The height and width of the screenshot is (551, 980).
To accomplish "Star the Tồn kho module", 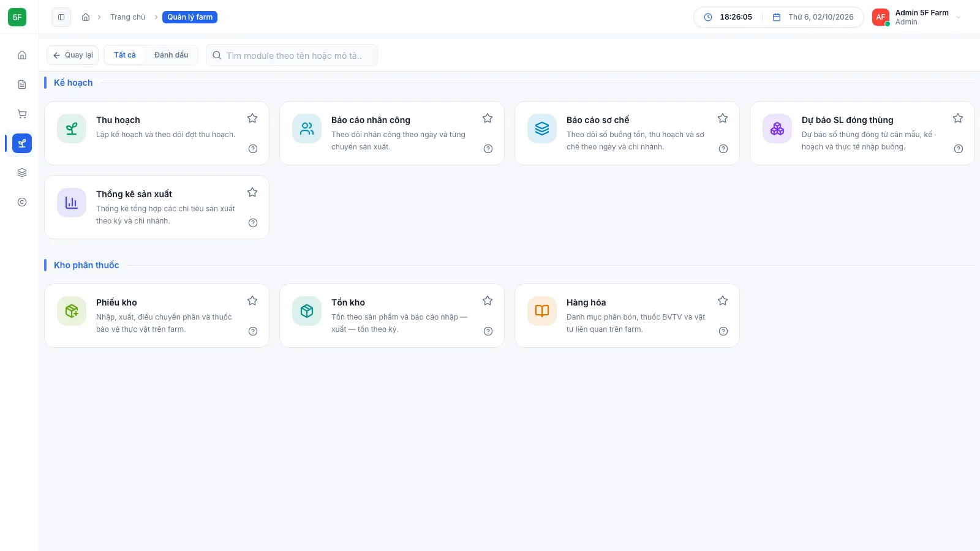I will pos(488,301).
